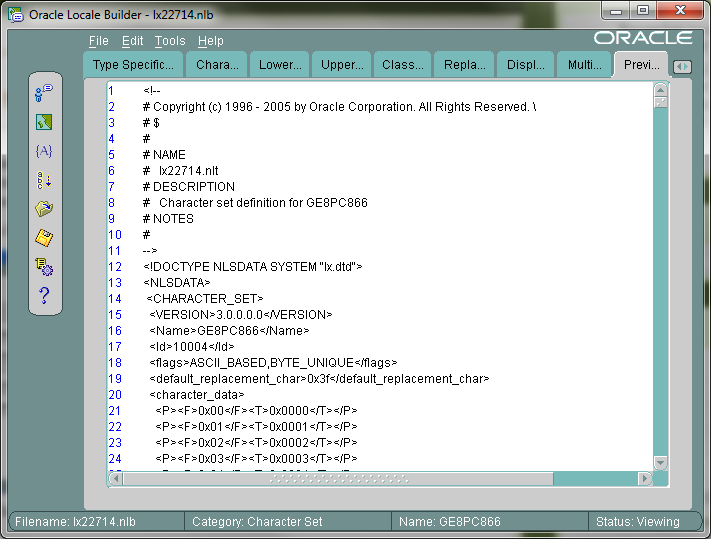Select the Lower... tab
The image size is (711, 539).
[x=279, y=65]
